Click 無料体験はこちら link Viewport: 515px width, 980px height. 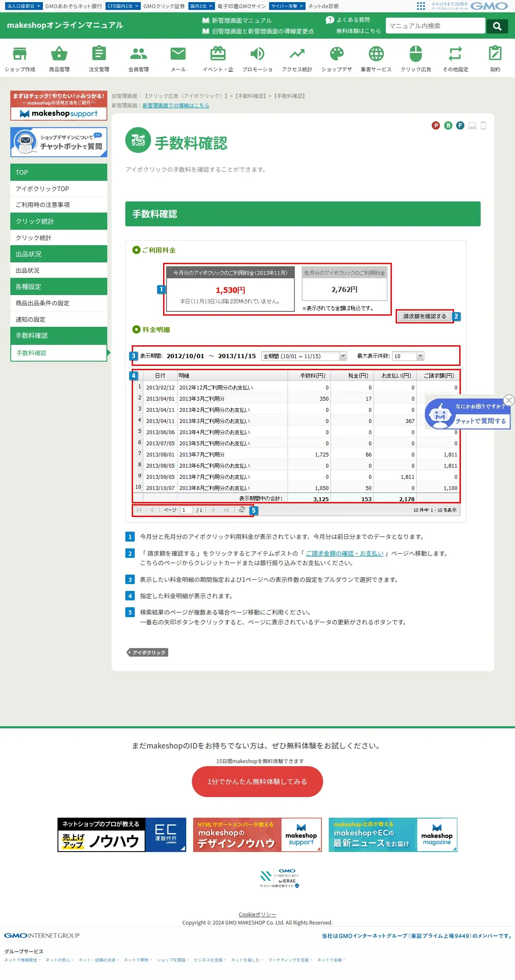(x=358, y=31)
